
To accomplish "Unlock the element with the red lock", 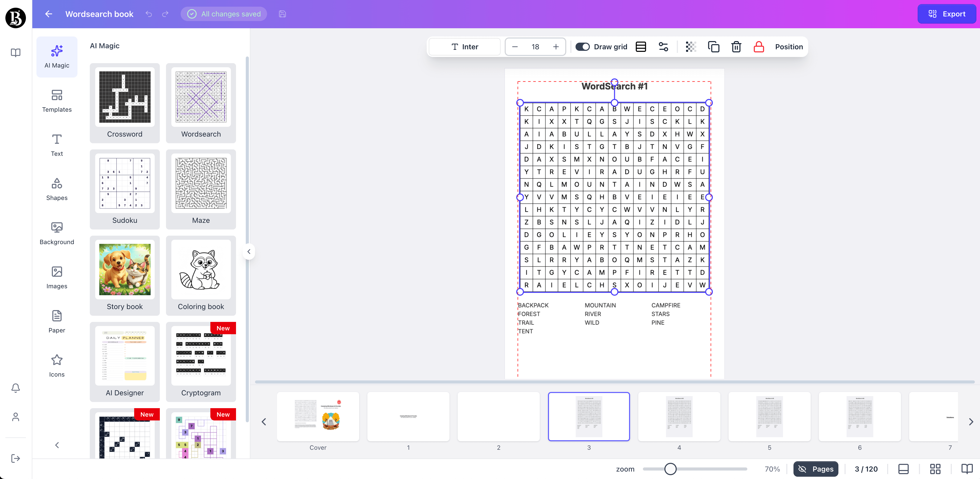I will coord(759,46).
